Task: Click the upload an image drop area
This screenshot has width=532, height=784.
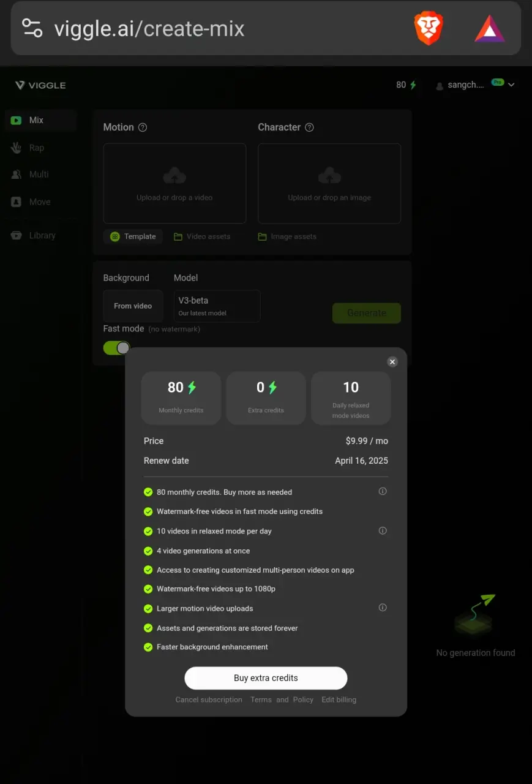Action: 329,183
